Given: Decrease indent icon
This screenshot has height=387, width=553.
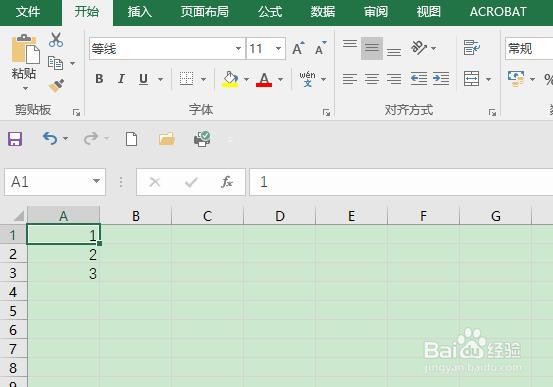Looking at the screenshot, I should 419,79.
